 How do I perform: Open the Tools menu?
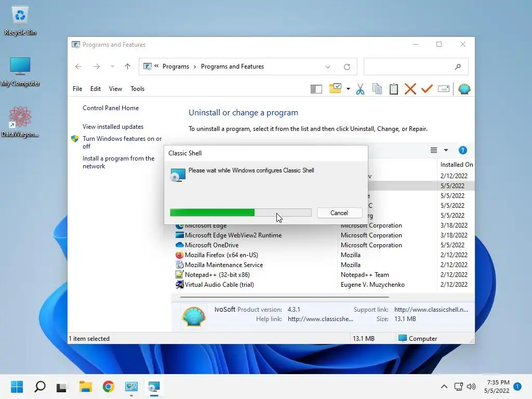point(137,89)
